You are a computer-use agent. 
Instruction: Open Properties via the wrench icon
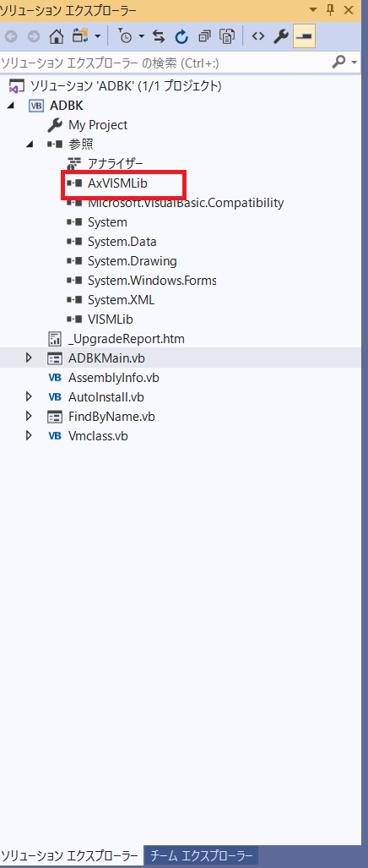[281, 36]
